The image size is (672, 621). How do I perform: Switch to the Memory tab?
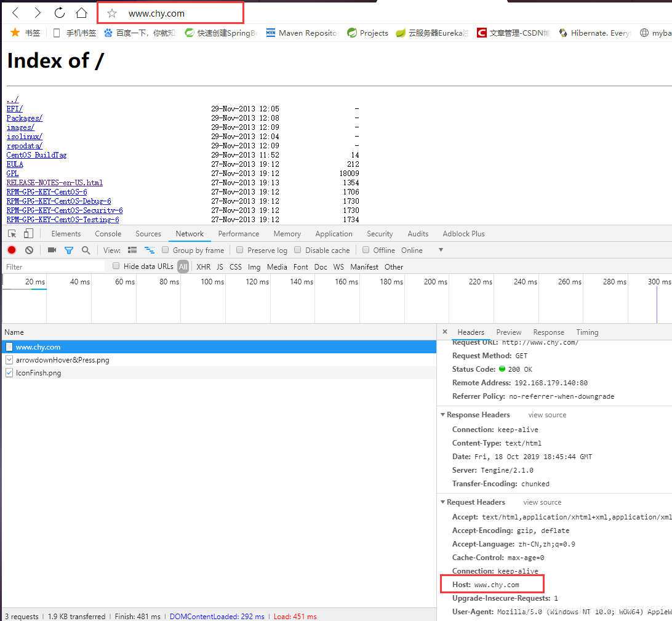[x=287, y=234]
